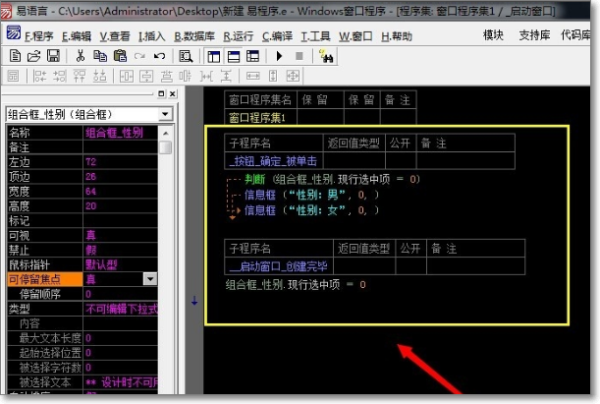Screen dimensions: 600x404
Task: Click the 顶边 value 26
Action: pyautogui.click(x=91, y=177)
